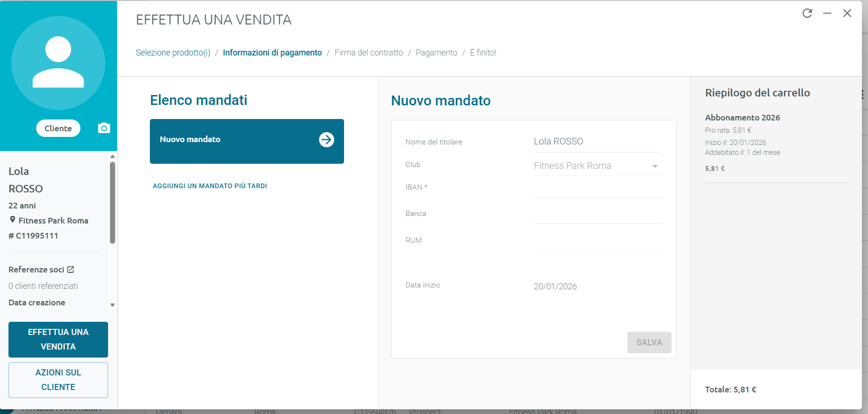Select Pagamento step in breadcrumb

pyautogui.click(x=437, y=53)
